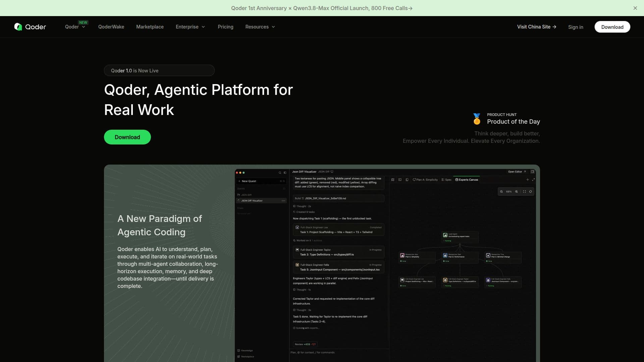Select the Experts Canvas tab
Image resolution: width=644 pixels, height=362 pixels.
coord(467,180)
